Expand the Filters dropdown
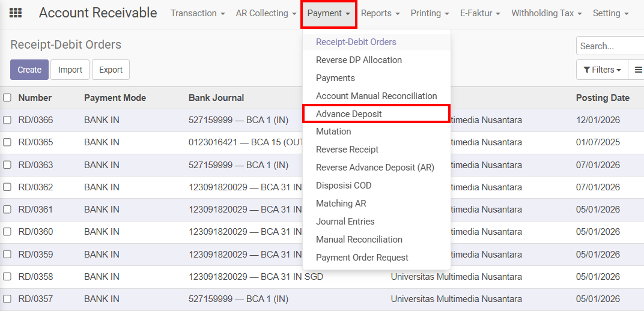Screen dimensions: 644x311 click(x=602, y=70)
